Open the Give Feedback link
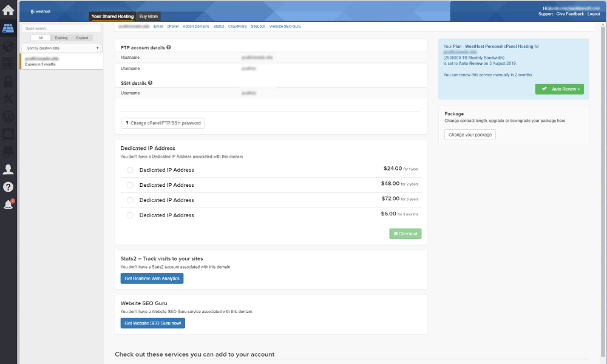 click(570, 14)
